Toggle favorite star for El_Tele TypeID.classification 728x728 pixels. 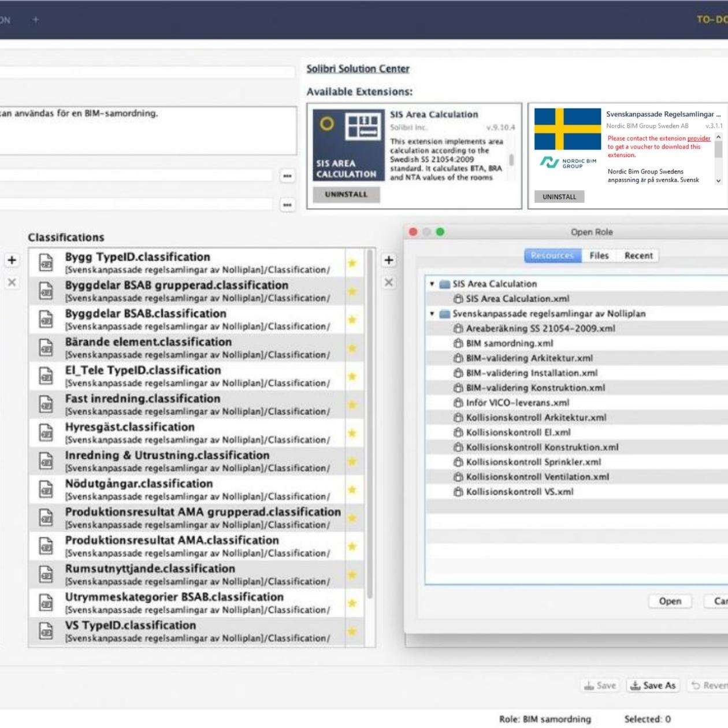click(352, 376)
